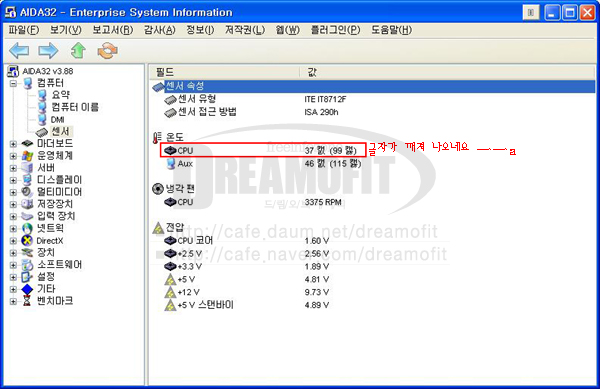Click the 설정 settings icon

27,277
